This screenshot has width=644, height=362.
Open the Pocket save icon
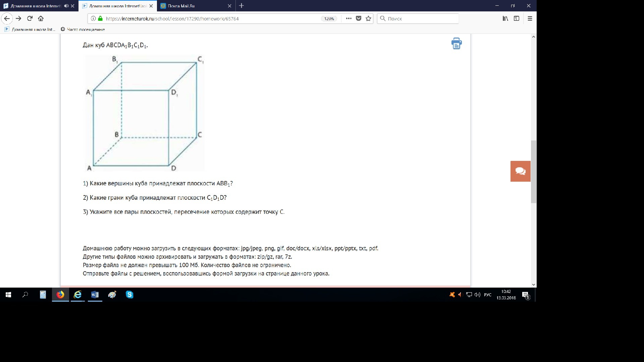(x=359, y=18)
